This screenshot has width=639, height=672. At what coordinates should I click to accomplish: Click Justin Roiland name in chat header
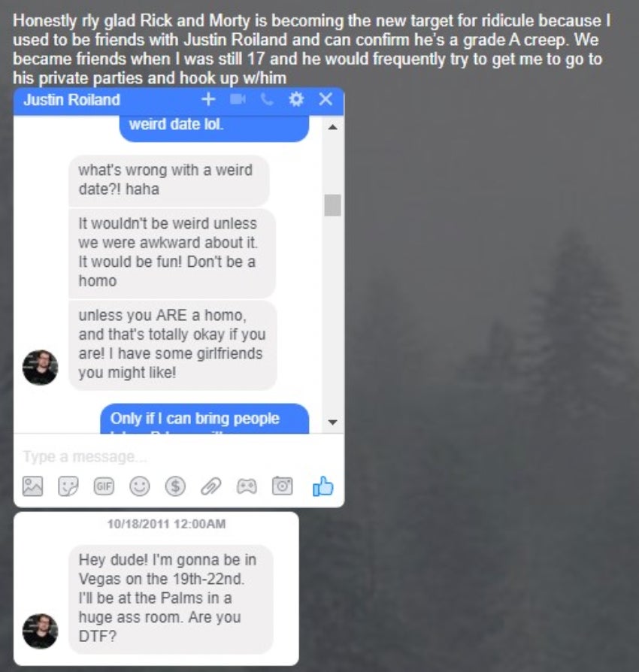72,100
